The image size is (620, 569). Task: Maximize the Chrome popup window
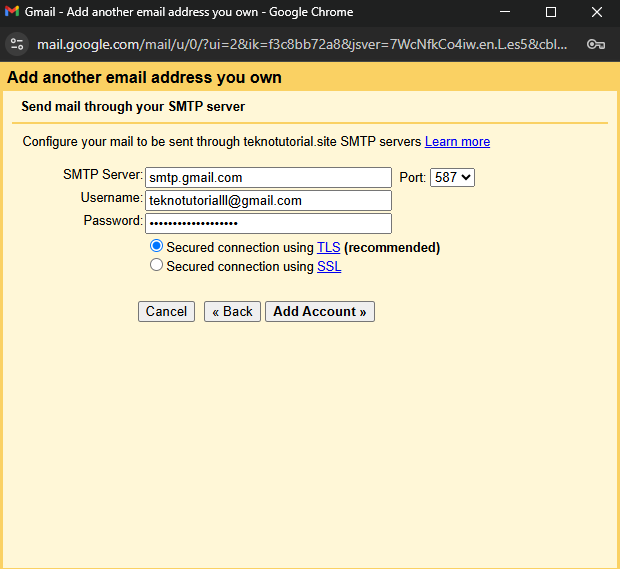point(551,12)
